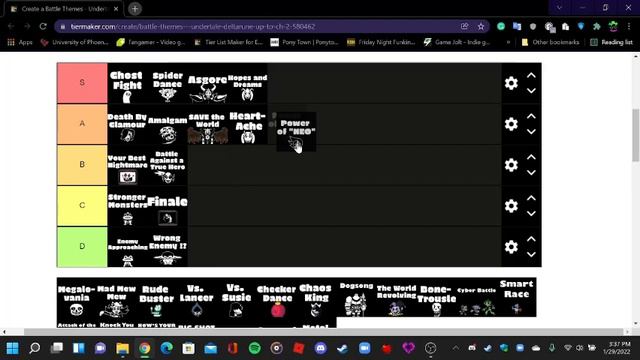Select the Finale tile

click(x=167, y=206)
